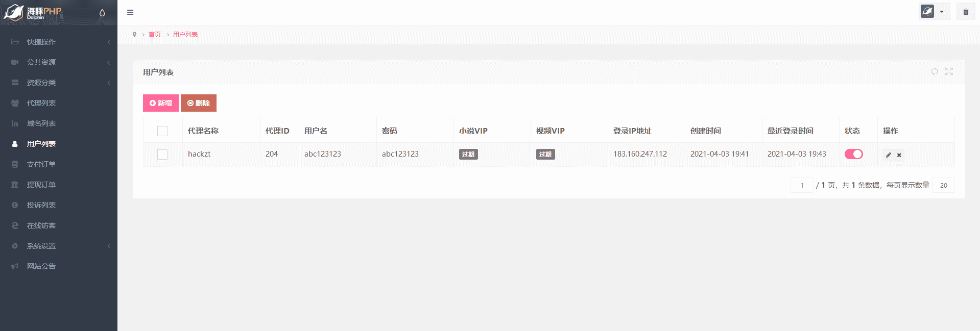This screenshot has width=980, height=331.
Task: Select 用户列表 in sidebar
Action: (59, 144)
